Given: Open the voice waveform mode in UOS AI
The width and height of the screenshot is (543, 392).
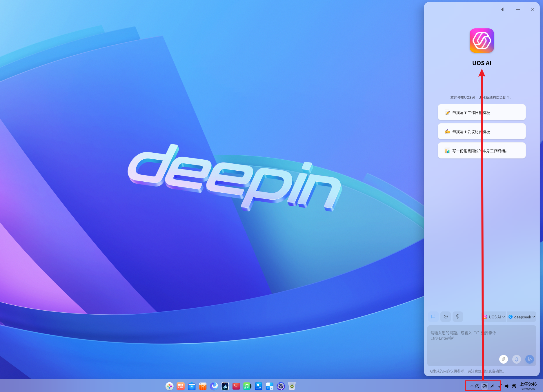Looking at the screenshot, I should [504, 9].
